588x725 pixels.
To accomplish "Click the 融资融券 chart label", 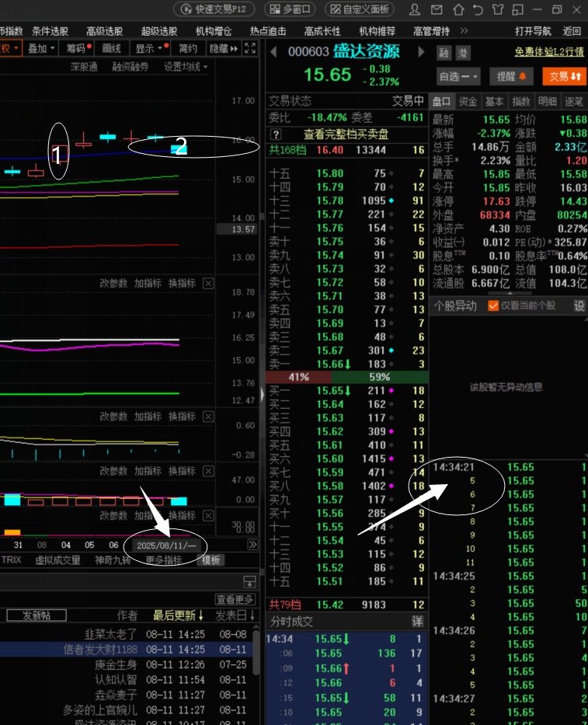I will click(130, 67).
